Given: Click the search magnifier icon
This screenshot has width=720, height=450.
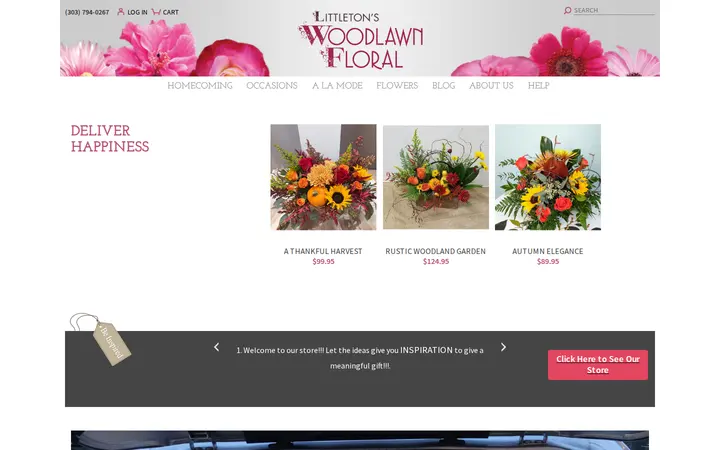Looking at the screenshot, I should (x=568, y=10).
